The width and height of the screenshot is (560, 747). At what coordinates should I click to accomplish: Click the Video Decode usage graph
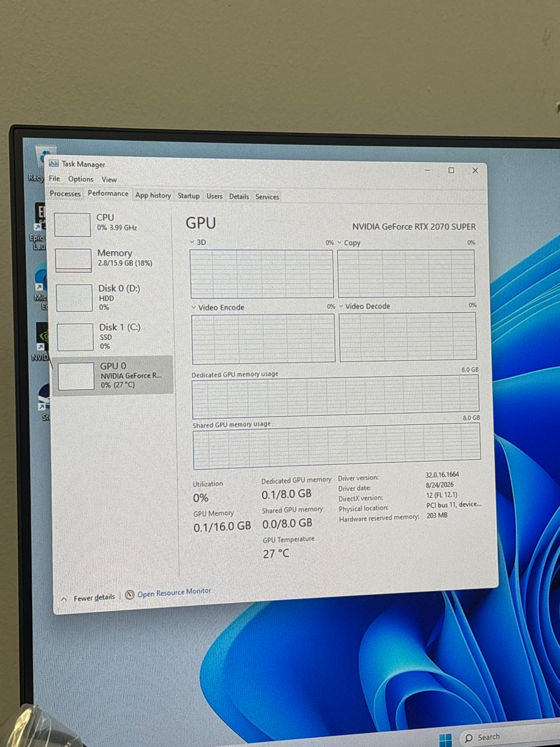(407, 337)
